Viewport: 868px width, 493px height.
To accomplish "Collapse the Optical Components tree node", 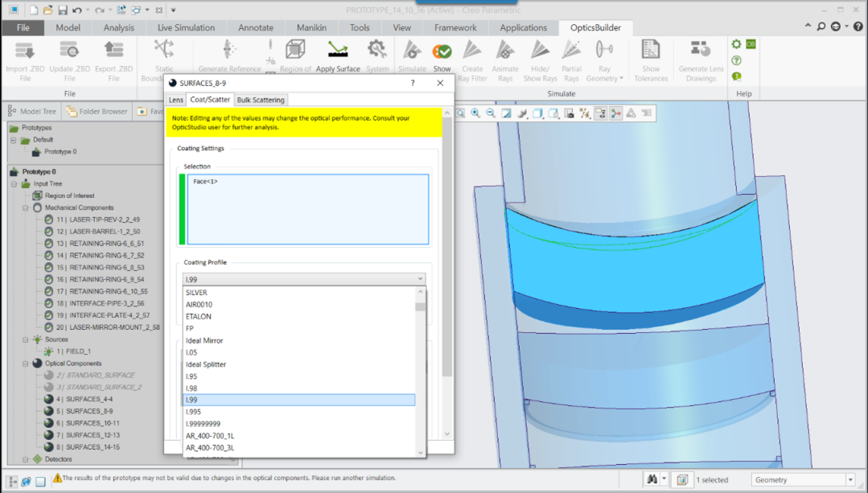I will tap(26, 364).
